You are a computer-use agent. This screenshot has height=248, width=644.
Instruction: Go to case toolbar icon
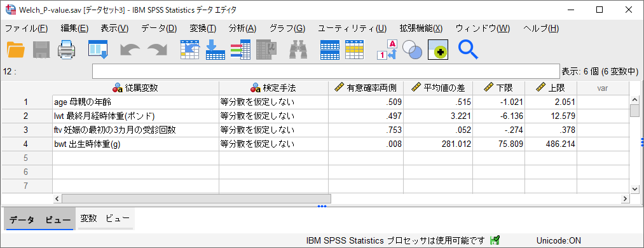pyautogui.click(x=190, y=50)
